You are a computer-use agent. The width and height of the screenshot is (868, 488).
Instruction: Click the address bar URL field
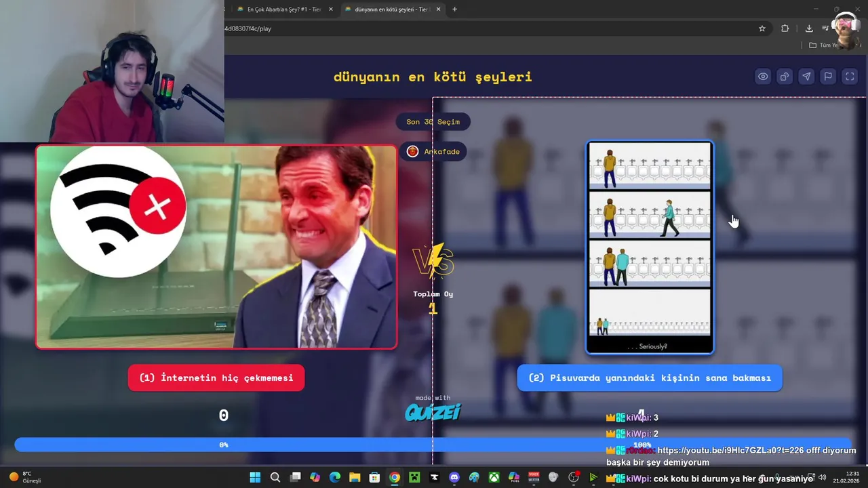(488, 28)
